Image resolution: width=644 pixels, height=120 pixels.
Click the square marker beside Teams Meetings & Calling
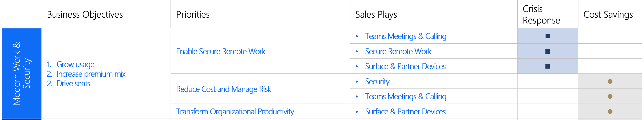pos(547,36)
